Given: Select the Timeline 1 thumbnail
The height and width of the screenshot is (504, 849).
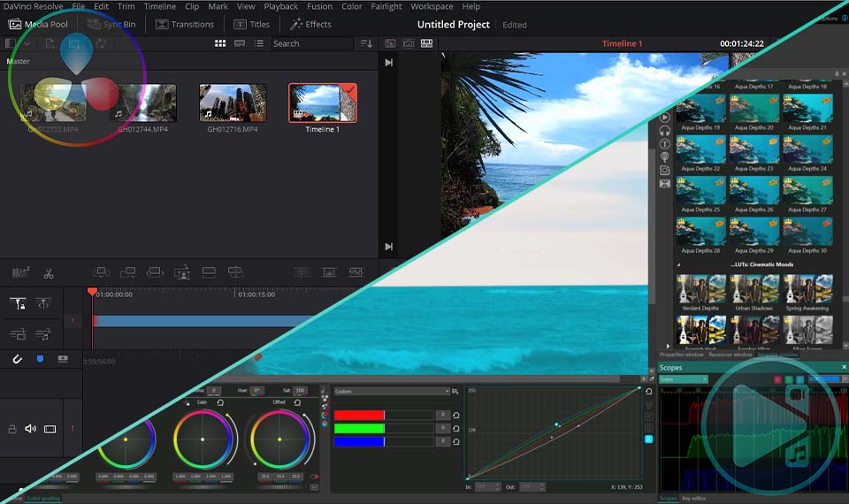Looking at the screenshot, I should pyautogui.click(x=322, y=103).
